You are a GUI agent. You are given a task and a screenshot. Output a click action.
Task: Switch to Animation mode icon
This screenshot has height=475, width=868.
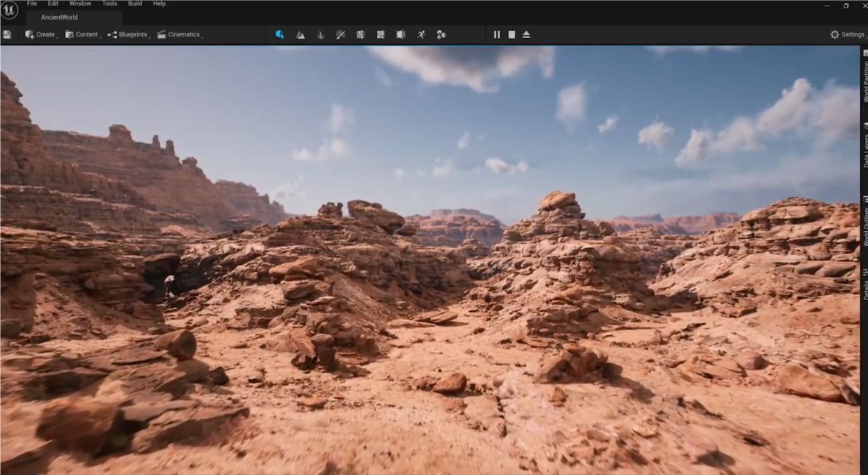point(421,34)
